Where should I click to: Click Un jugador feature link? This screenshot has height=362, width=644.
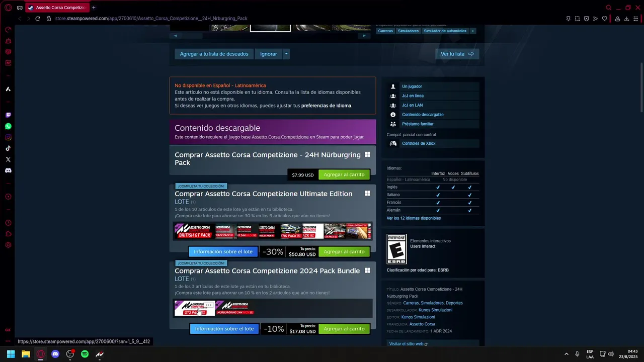click(x=412, y=86)
